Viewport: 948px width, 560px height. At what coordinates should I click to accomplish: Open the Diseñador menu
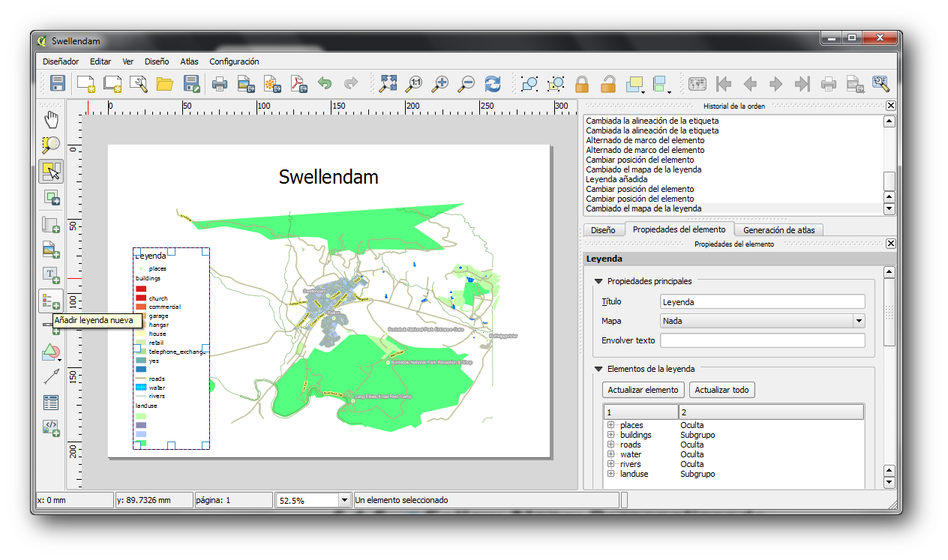[x=61, y=61]
